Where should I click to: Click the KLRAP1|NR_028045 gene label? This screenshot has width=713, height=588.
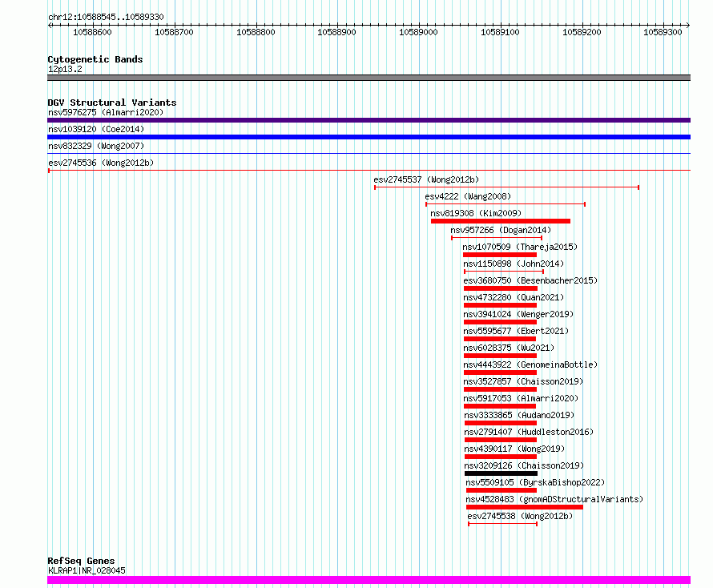pos(87,570)
